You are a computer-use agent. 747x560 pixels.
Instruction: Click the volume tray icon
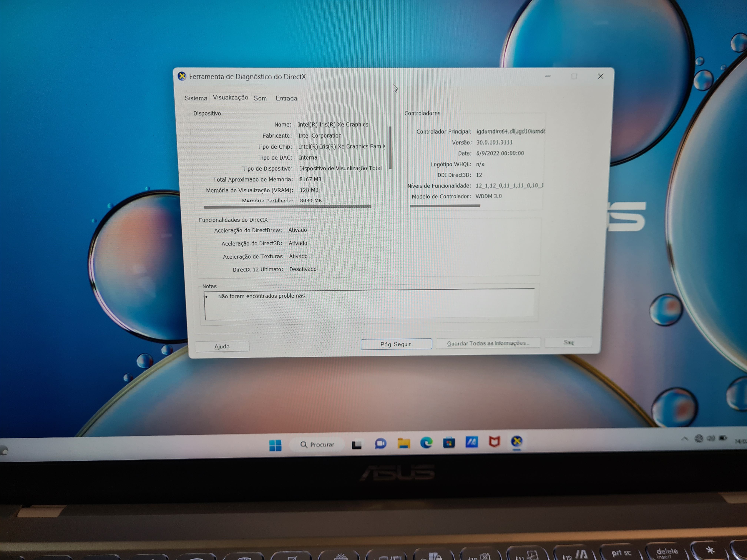(711, 438)
